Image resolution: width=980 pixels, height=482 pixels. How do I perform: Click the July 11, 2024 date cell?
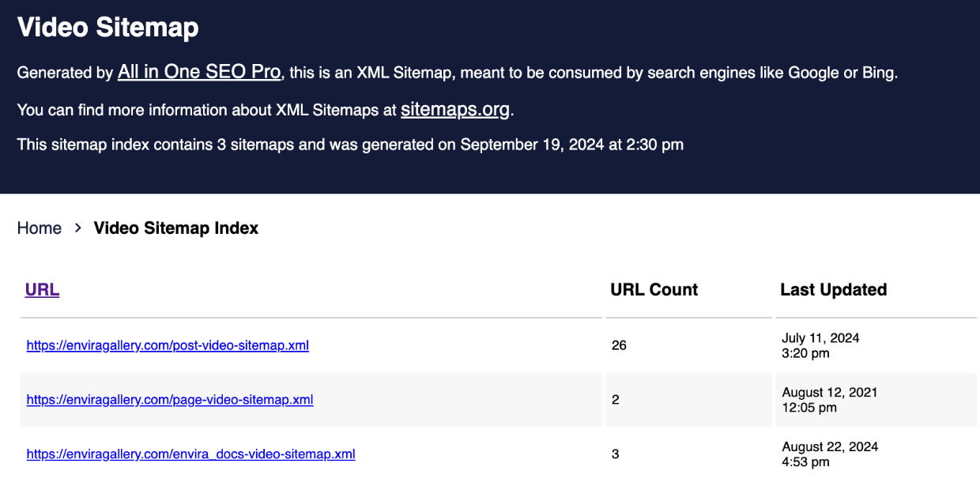820,345
